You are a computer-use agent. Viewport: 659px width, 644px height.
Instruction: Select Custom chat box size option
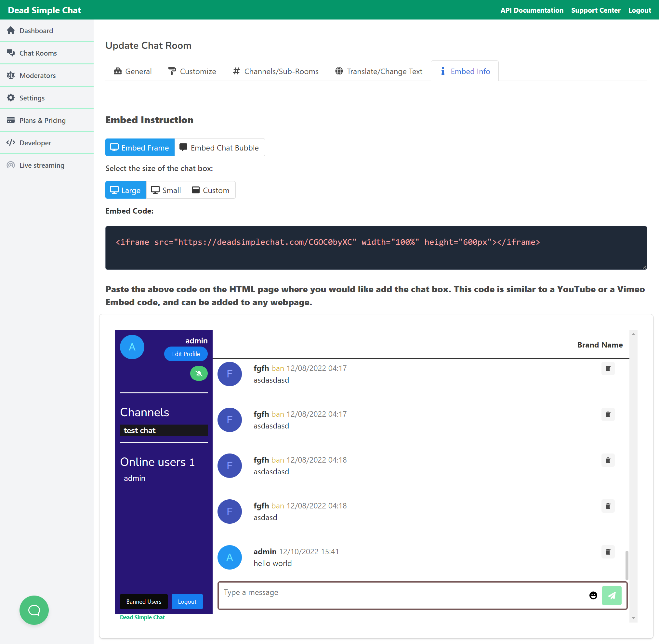coord(211,190)
